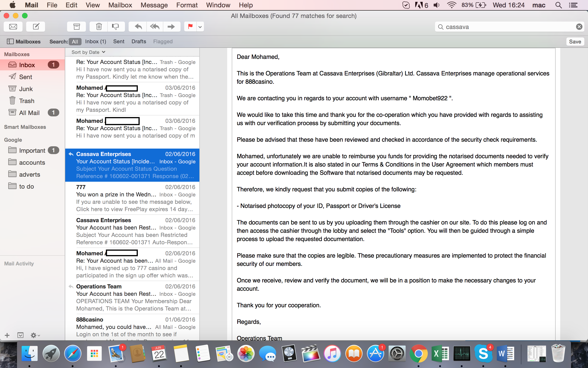The width and height of the screenshot is (588, 368).
Task: Open Calendar from the Dock
Action: point(159,354)
